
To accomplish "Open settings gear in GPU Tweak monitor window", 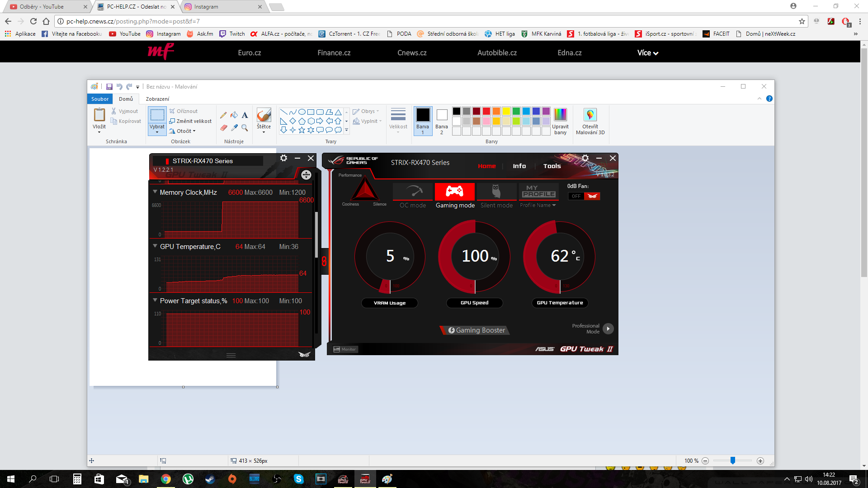I will point(283,158).
